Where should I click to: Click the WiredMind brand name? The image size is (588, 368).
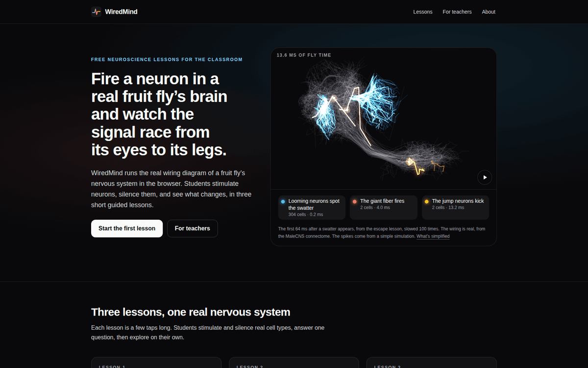(x=121, y=12)
